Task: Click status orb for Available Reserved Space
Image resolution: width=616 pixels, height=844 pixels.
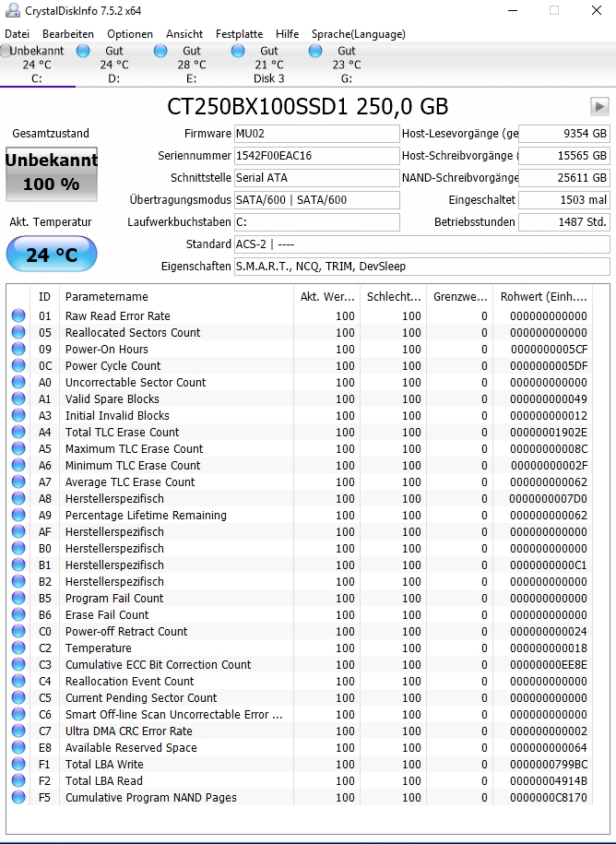Action: tap(18, 748)
